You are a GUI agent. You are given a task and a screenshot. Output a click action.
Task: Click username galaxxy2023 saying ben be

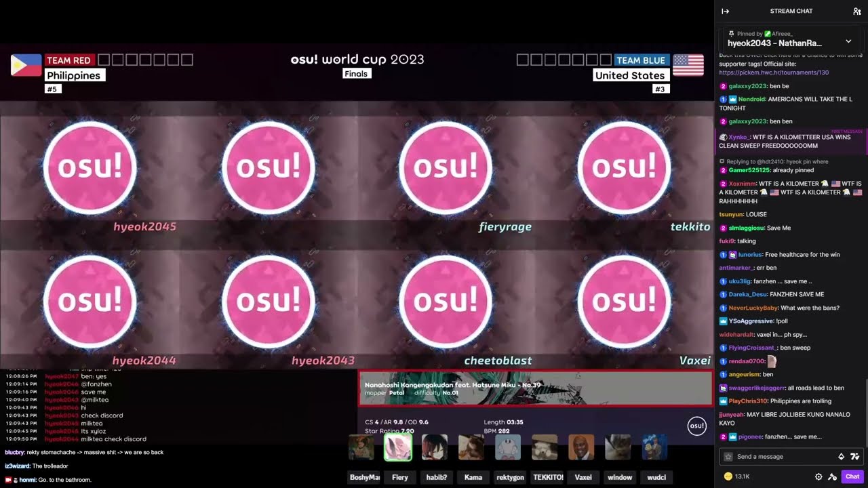[748, 86]
